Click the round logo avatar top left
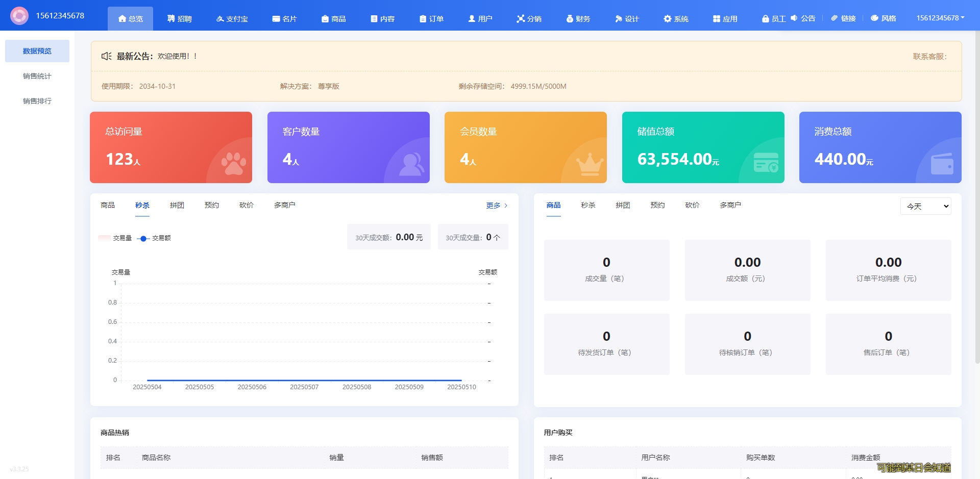The width and height of the screenshot is (980, 479). point(19,16)
